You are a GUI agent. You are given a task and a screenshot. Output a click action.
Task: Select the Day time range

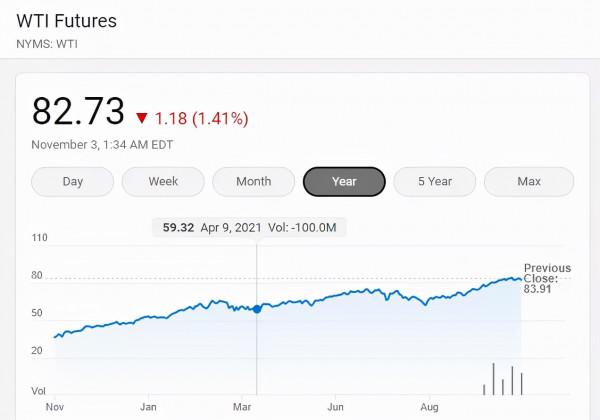click(x=72, y=182)
